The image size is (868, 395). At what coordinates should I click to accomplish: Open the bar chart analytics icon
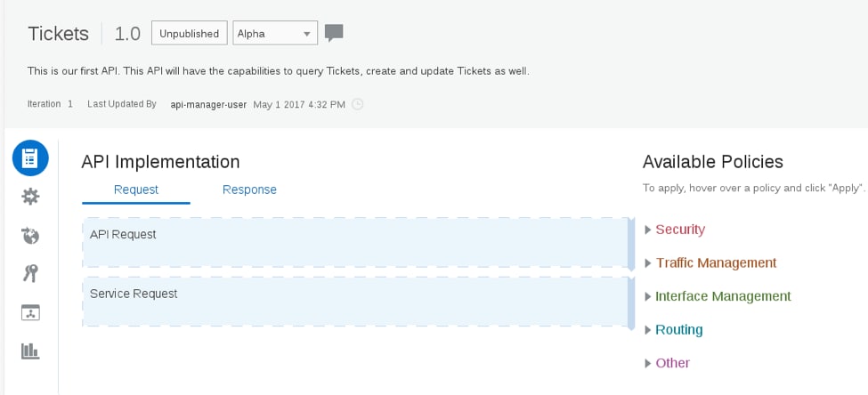pyautogui.click(x=30, y=351)
